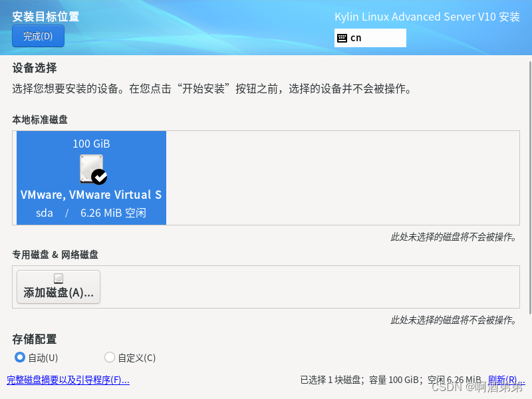Click the hard drive icon with checkmark
The image size is (532, 399).
tap(93, 170)
